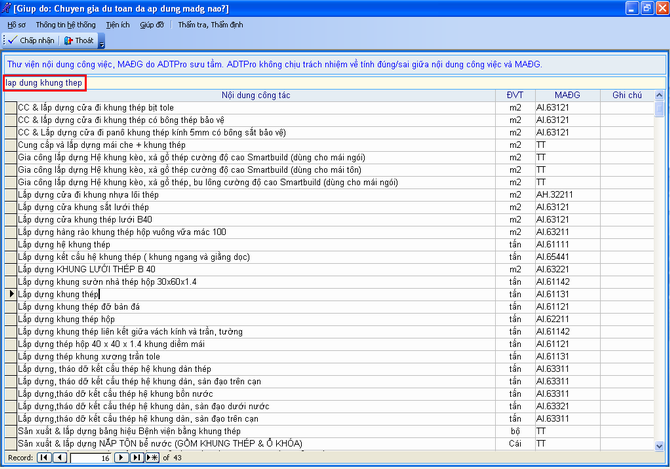Jump to last record navigation button

coord(137,457)
